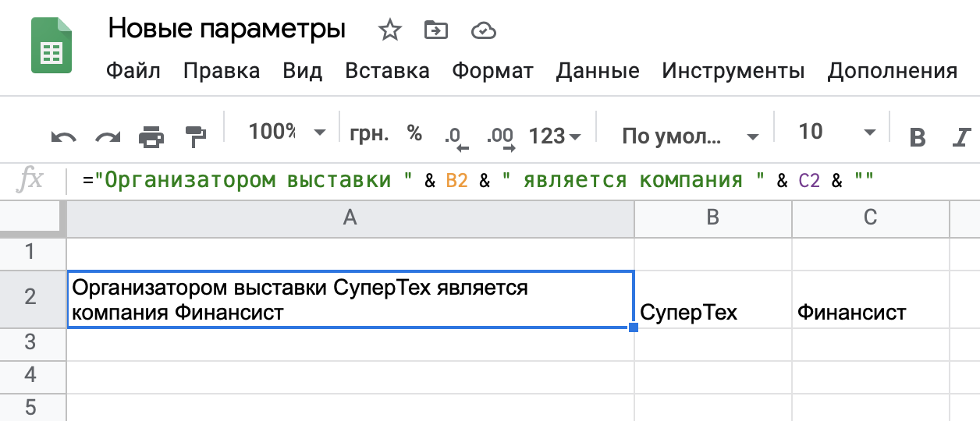This screenshot has height=421, width=980.
Task: Select row 5 header
Action: pyautogui.click(x=33, y=407)
